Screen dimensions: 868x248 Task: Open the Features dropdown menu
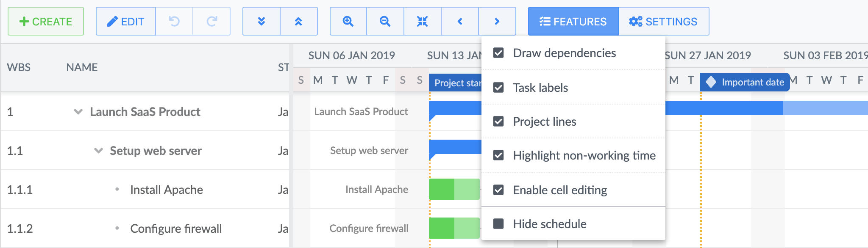[x=573, y=21]
